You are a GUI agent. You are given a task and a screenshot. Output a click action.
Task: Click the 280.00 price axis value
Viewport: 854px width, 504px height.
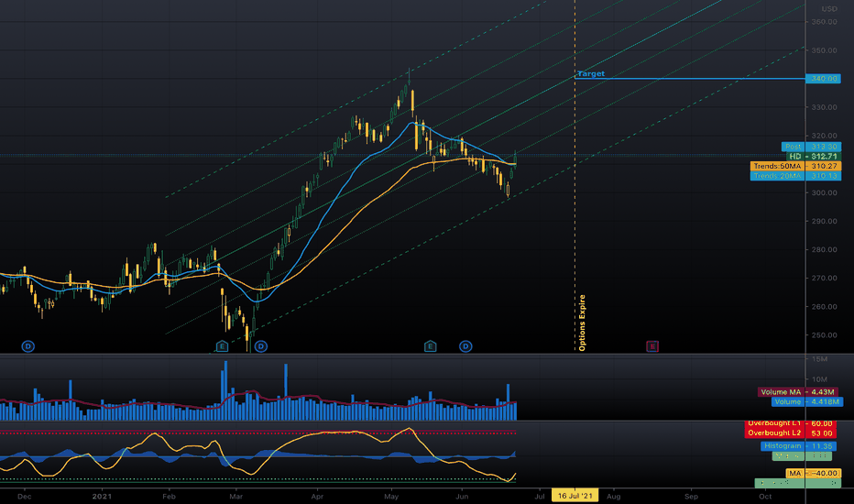(824, 249)
